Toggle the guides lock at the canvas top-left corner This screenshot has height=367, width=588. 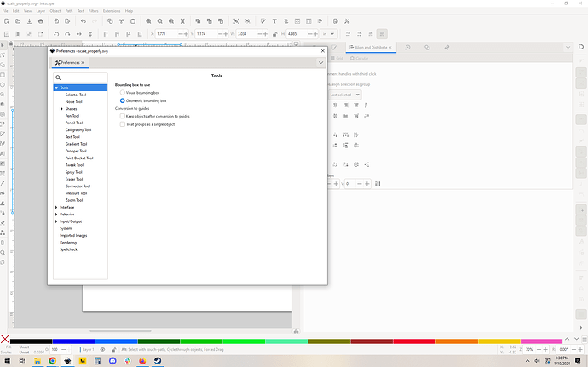point(11,44)
